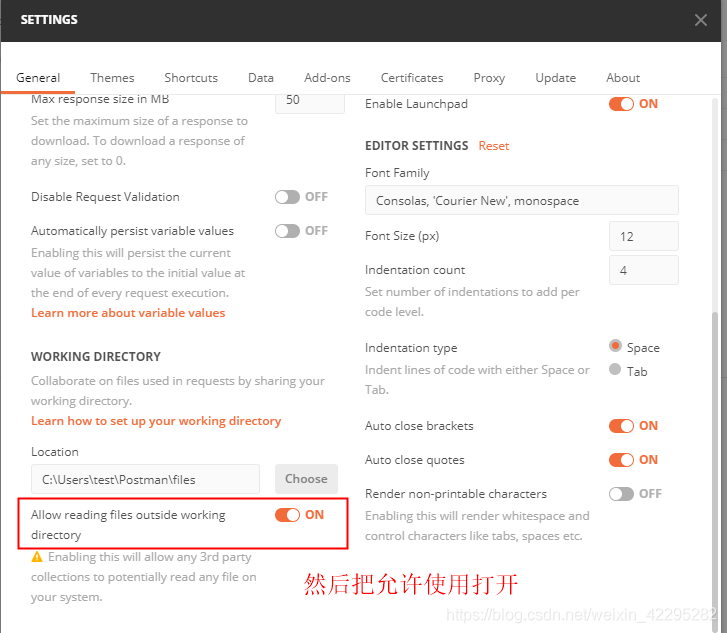The image size is (727, 633).
Task: Click the working directory Location field
Action: [145, 479]
